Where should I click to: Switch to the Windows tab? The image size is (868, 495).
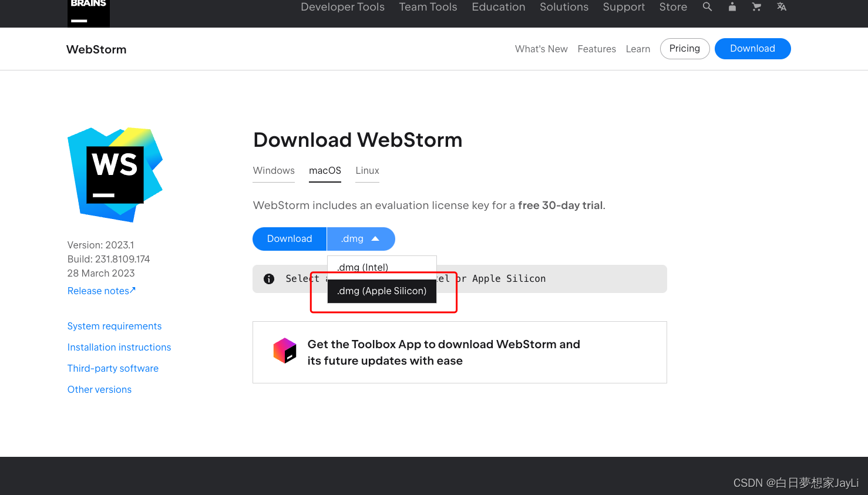274,171
